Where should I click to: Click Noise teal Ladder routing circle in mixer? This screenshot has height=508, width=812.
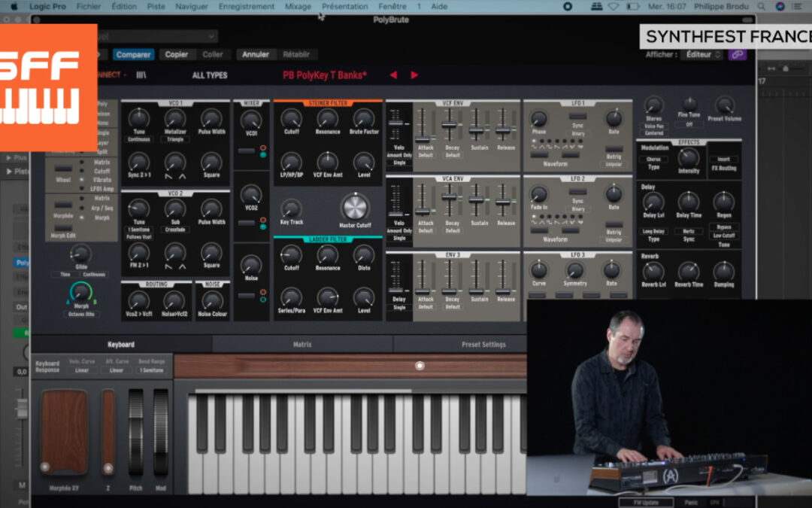pos(263,299)
